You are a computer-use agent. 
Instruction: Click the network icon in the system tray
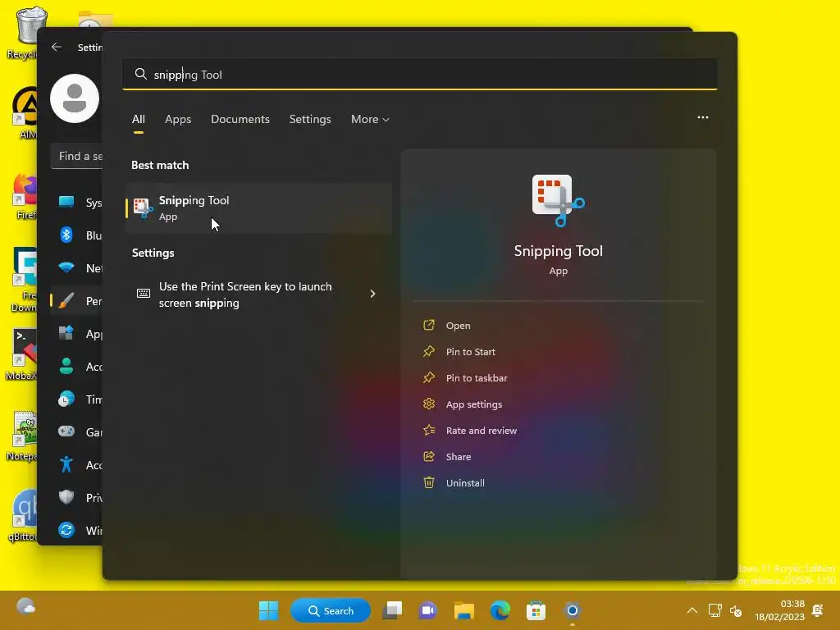point(714,610)
